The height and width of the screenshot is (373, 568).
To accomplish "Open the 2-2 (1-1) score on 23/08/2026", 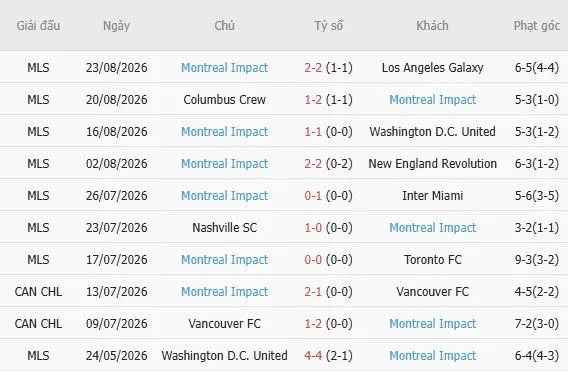I will [x=328, y=68].
